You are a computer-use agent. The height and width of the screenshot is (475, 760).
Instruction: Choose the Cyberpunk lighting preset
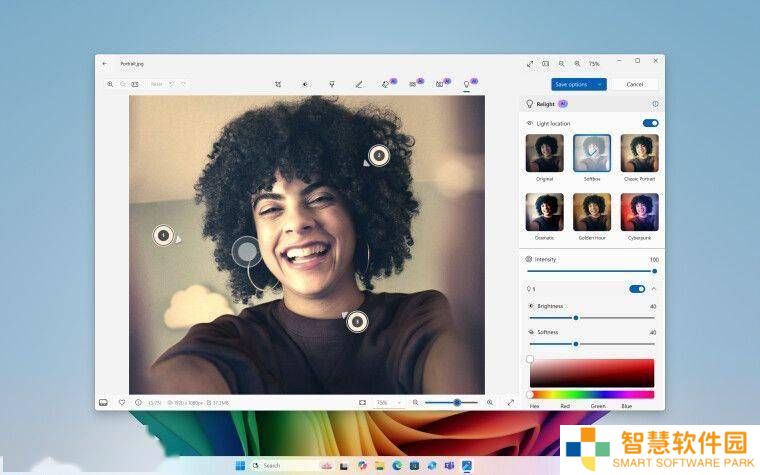pos(639,212)
